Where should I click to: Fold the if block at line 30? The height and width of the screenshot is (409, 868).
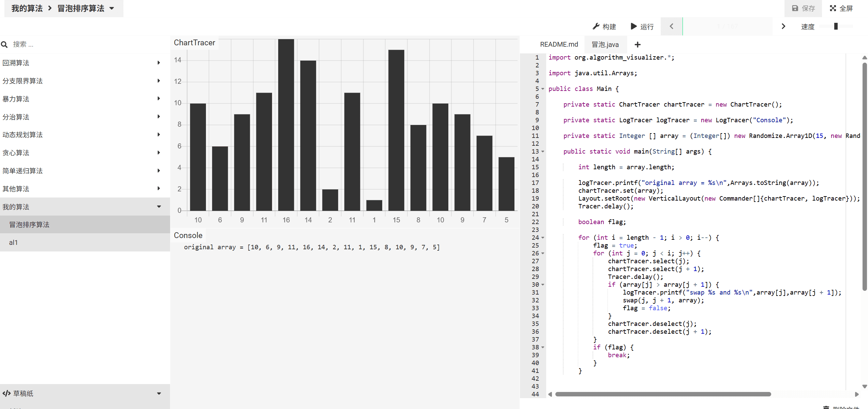[543, 285]
